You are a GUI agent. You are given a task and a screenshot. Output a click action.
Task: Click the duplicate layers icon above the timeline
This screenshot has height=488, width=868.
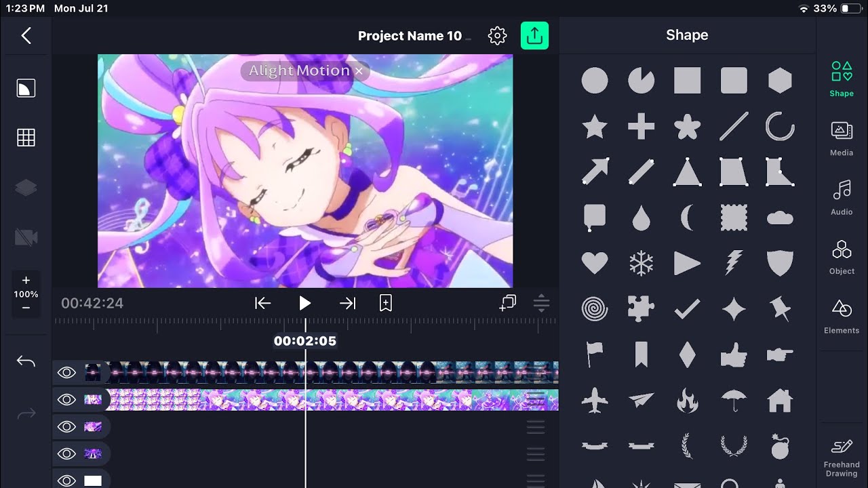507,303
